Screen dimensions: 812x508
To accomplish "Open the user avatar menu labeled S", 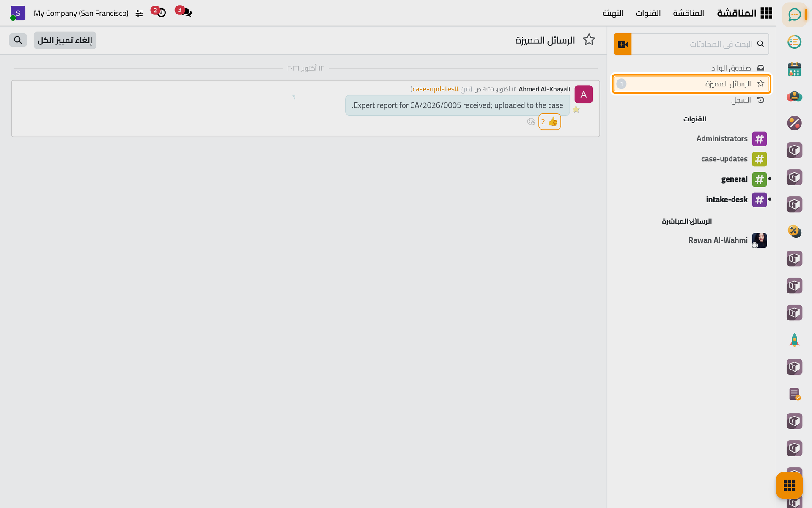I will (17, 13).
